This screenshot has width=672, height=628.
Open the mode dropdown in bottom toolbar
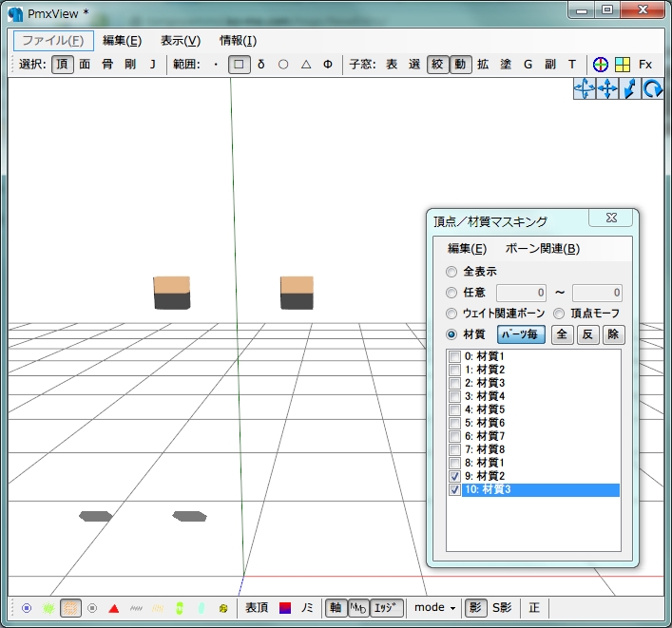(435, 608)
